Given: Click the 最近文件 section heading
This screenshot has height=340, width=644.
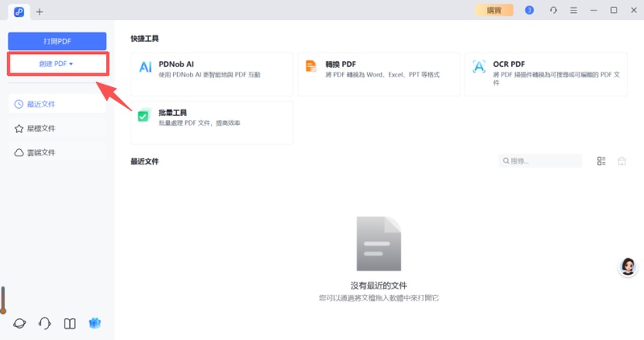Looking at the screenshot, I should [x=145, y=162].
